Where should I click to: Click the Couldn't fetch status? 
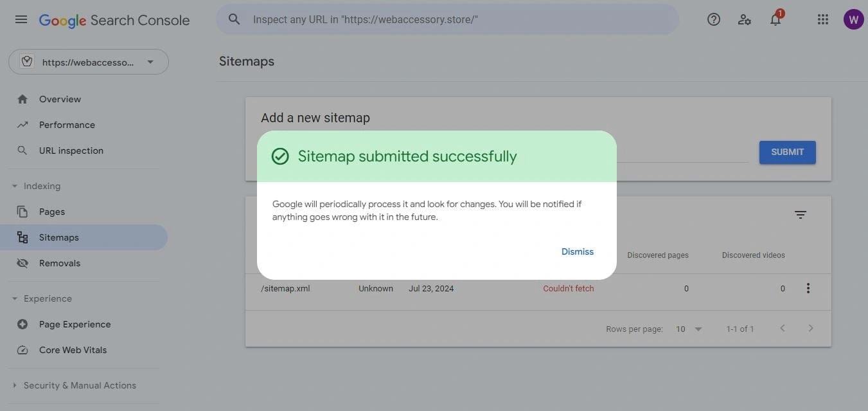coord(569,288)
